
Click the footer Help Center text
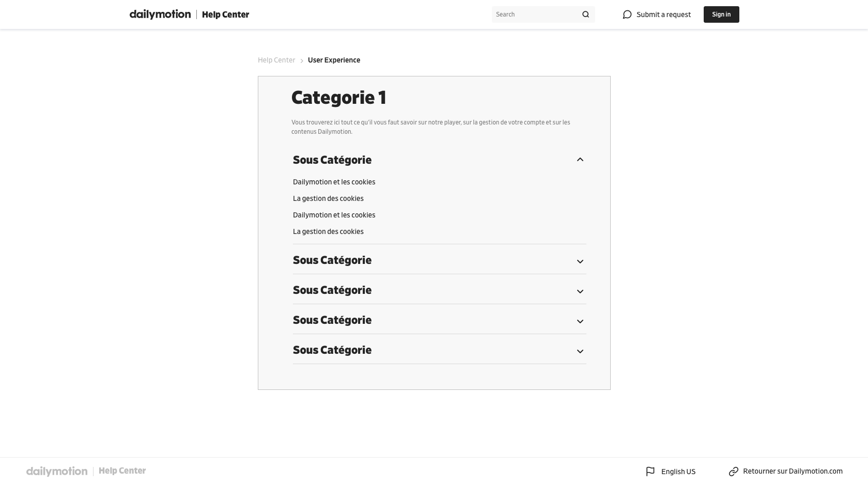point(122,471)
